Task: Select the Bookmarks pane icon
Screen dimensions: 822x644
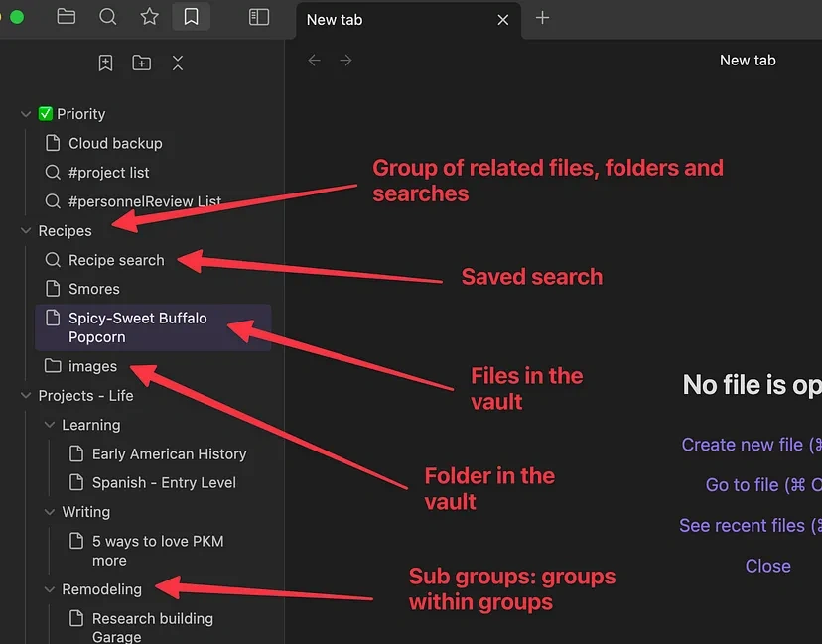Action: point(191,17)
